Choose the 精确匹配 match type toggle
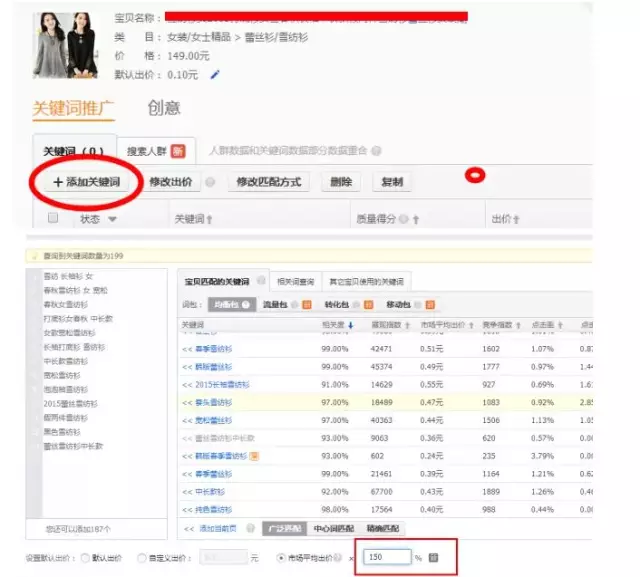 [x=382, y=528]
